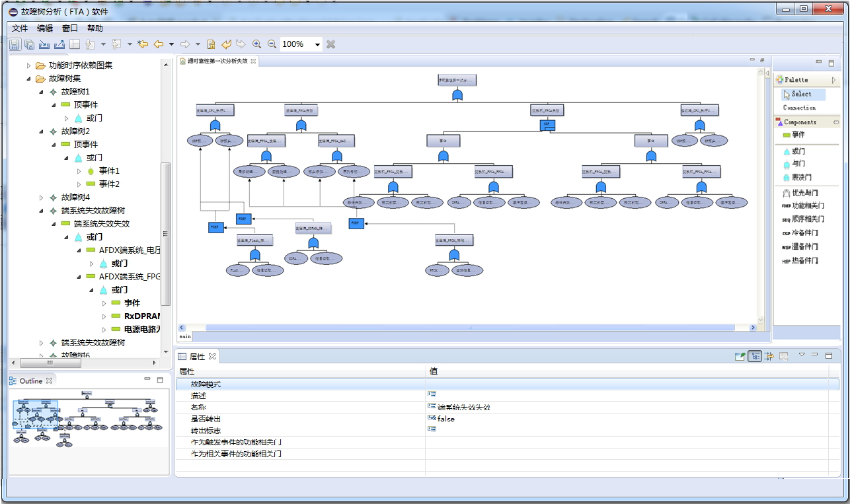Open the 属性 panel view menu triangle

pos(802,355)
